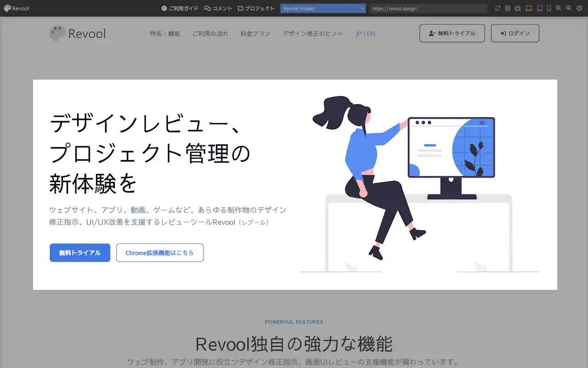This screenshot has height=368, width=588.
Task: Click the blue 無料トライアル hero button
Action: click(x=80, y=253)
